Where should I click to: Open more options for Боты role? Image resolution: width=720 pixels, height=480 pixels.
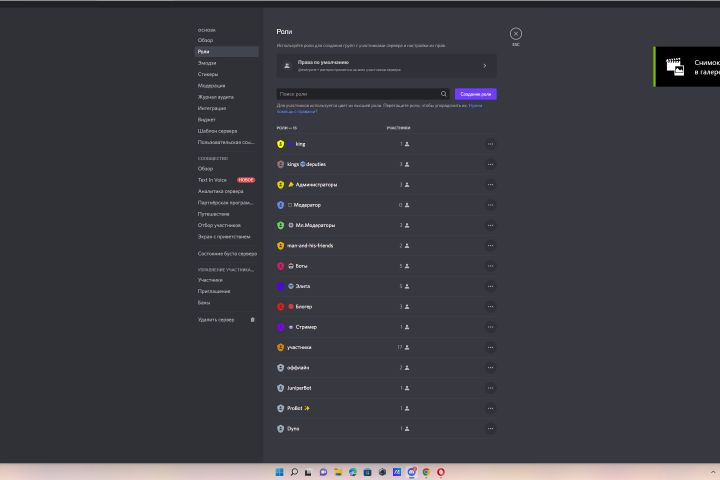(490, 266)
